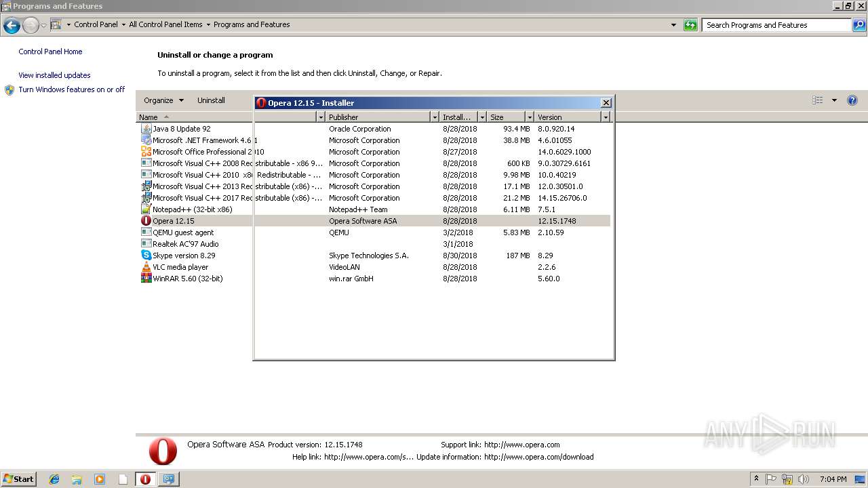
Task: Click Control Panel breadcrumb in address bar
Action: [96, 24]
